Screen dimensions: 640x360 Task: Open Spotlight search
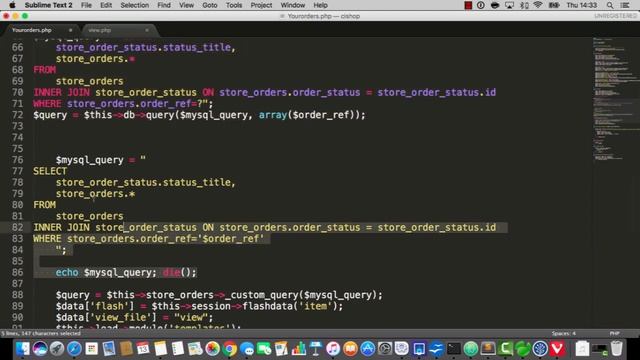pos(610,5)
